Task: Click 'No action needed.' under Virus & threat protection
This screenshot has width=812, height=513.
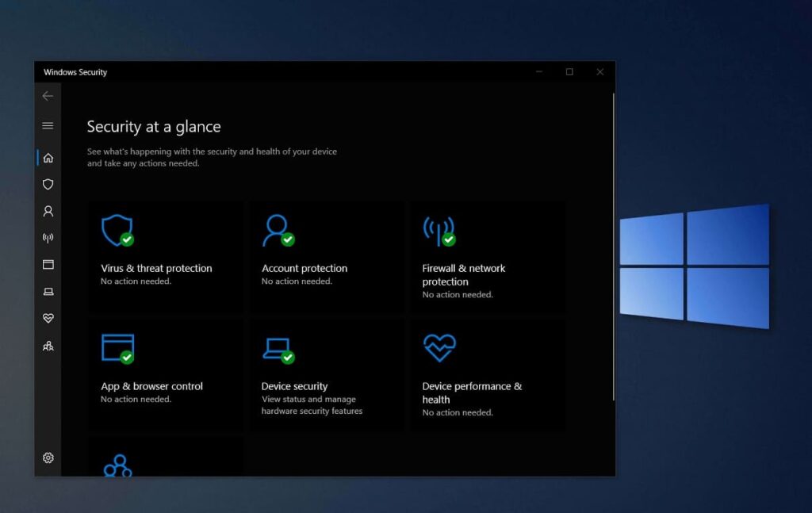Action: 136,281
